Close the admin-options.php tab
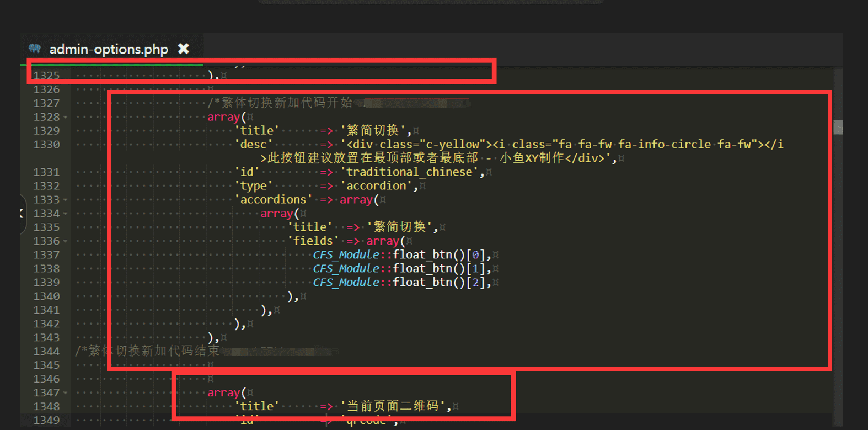The width and height of the screenshot is (868, 430). 184,49
